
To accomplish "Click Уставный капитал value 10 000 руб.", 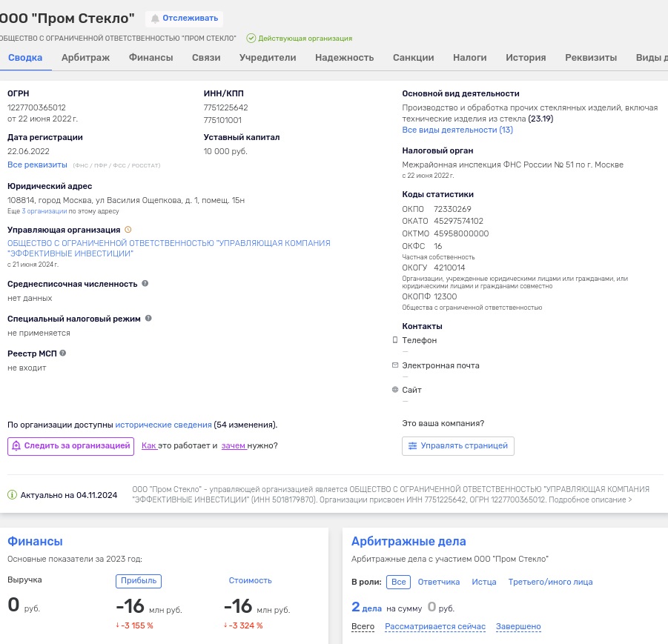I will (225, 151).
